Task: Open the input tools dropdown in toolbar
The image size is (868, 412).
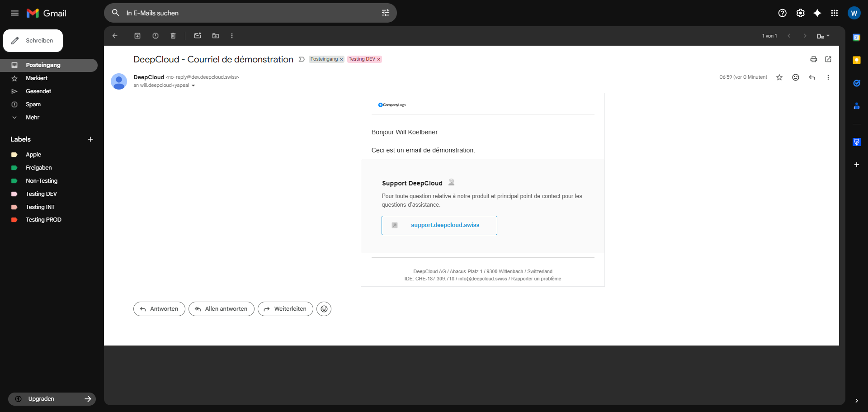Action: click(x=823, y=36)
